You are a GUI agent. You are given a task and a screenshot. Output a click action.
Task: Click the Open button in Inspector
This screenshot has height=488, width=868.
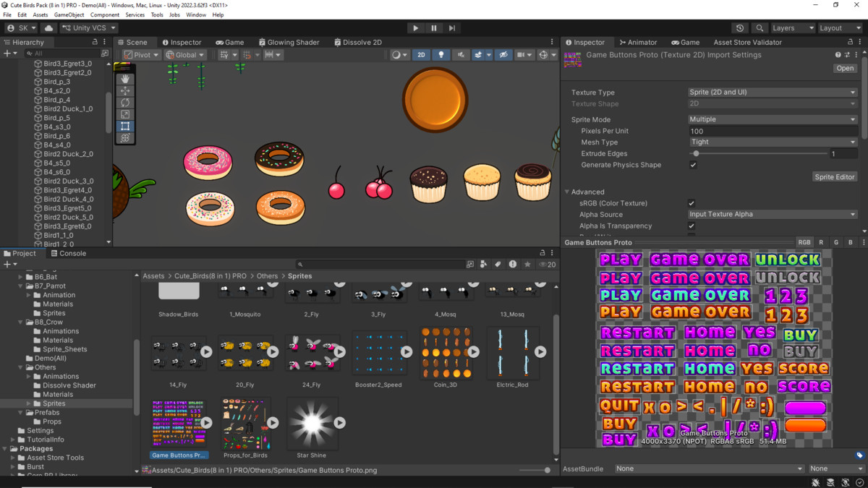tap(845, 68)
